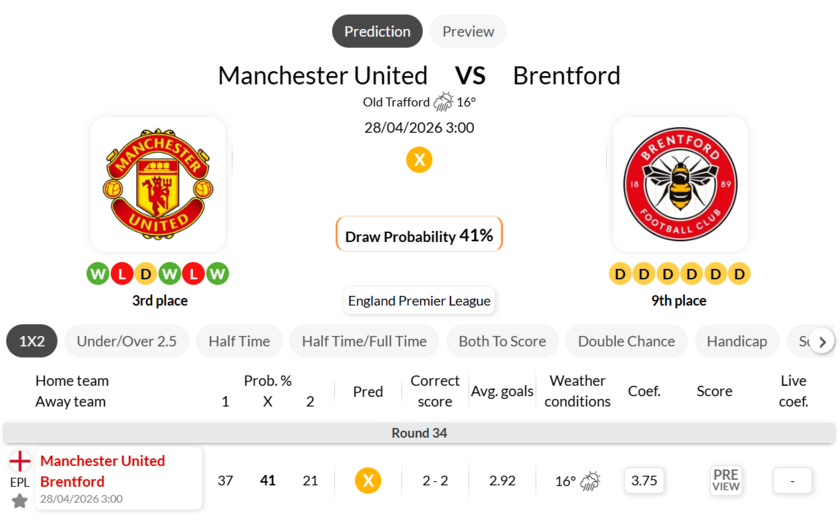This screenshot has height=531, width=840.
Task: Click the first green W form badge for Manchester United
Action: 98,274
